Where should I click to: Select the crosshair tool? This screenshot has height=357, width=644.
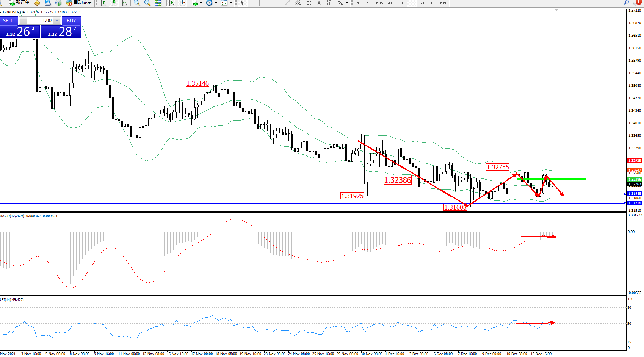click(253, 3)
